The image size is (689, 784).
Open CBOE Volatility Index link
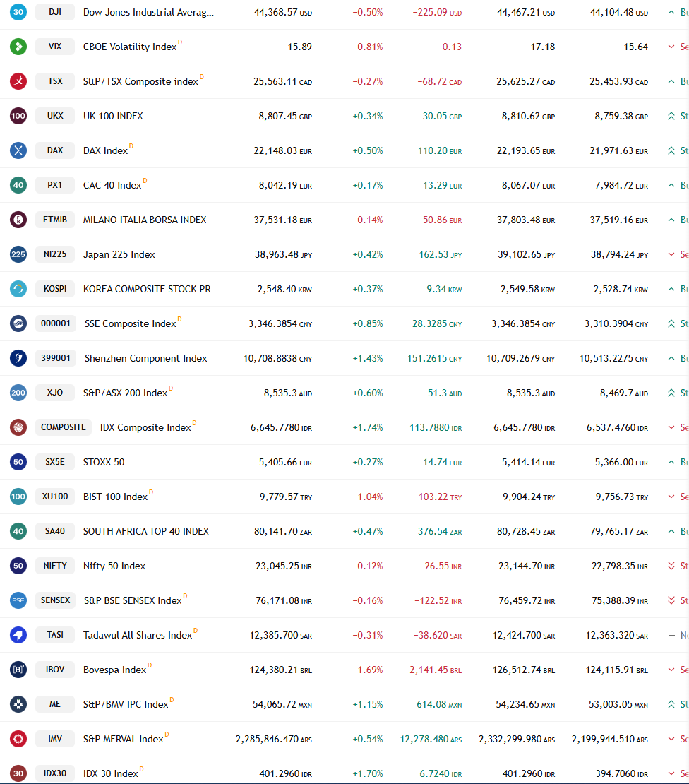pyautogui.click(x=130, y=47)
